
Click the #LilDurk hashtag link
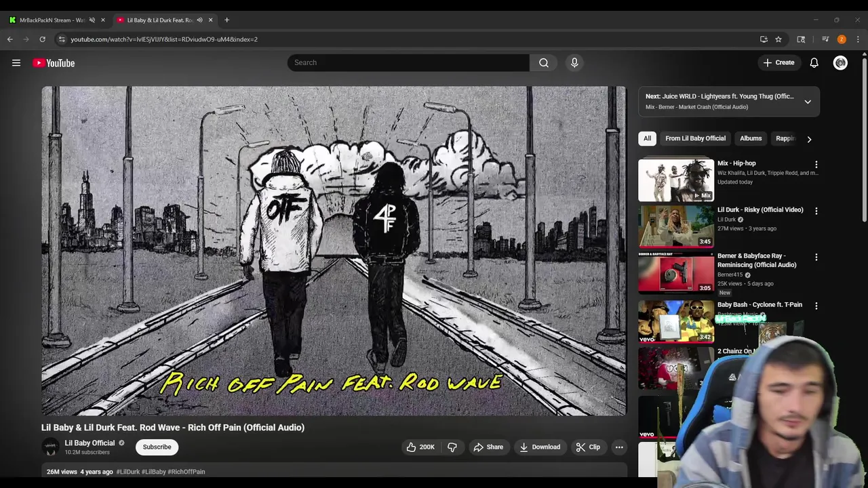[x=128, y=472]
